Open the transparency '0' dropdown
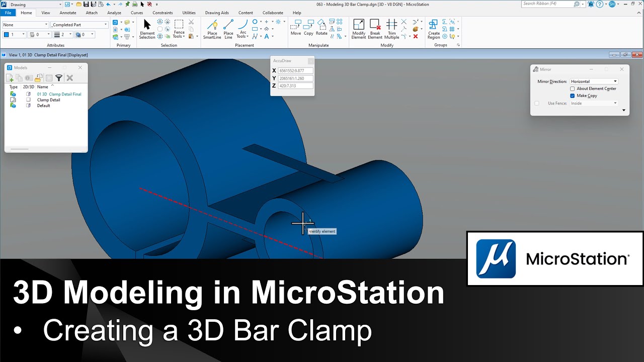The height and width of the screenshot is (362, 644). [x=85, y=35]
